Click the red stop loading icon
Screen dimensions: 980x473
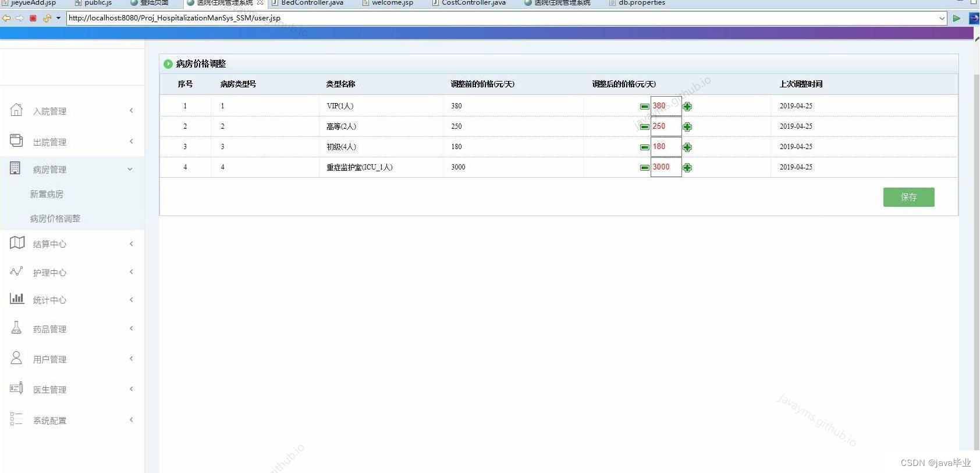[x=33, y=18]
